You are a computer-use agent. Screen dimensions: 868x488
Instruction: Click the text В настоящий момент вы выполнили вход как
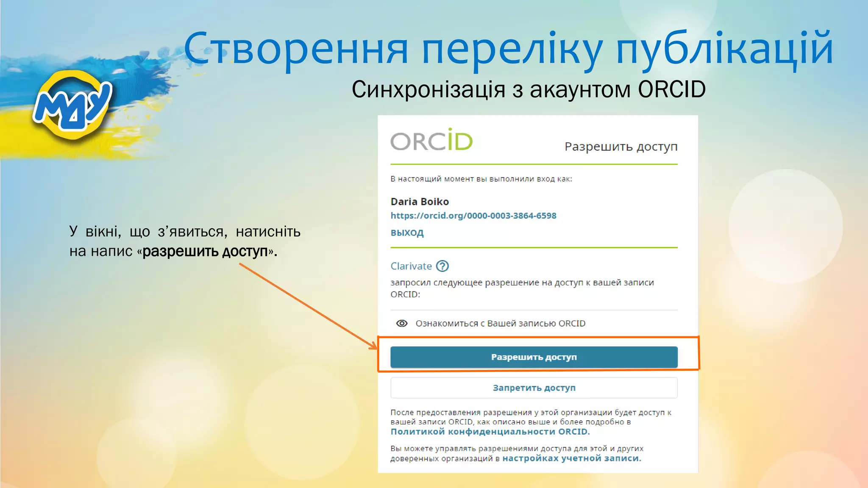point(481,179)
